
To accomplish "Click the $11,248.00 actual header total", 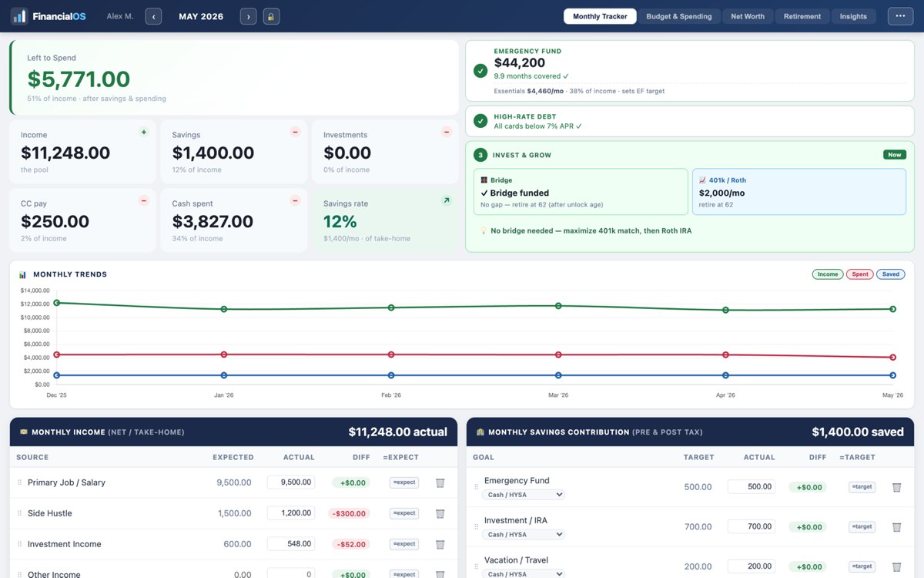I will (x=397, y=432).
